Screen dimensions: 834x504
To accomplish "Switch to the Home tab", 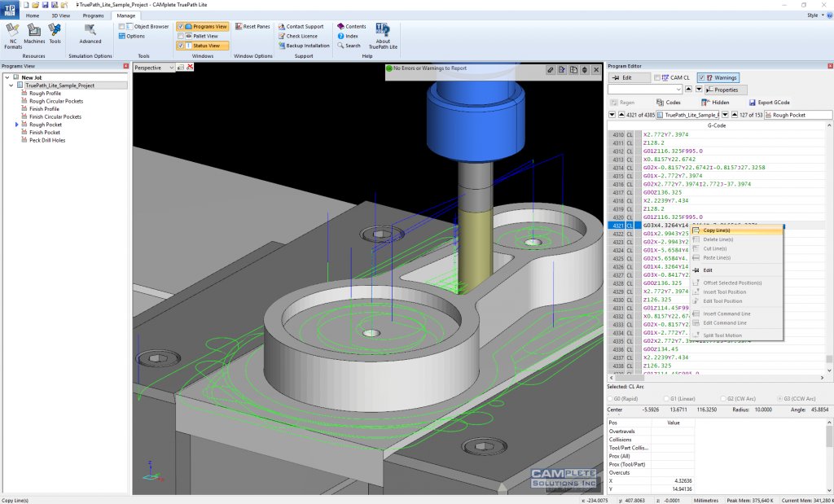I will 33,16.
